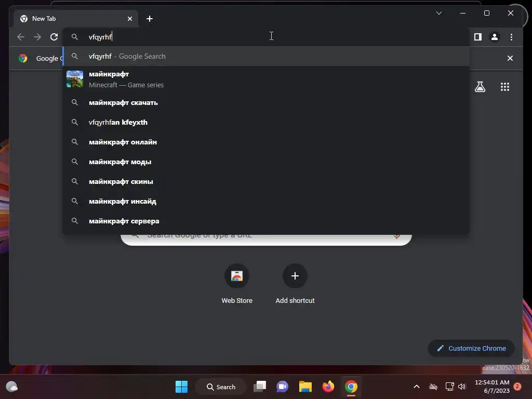Click the taskbar Search box
The width and height of the screenshot is (532, 399).
tap(221, 387)
